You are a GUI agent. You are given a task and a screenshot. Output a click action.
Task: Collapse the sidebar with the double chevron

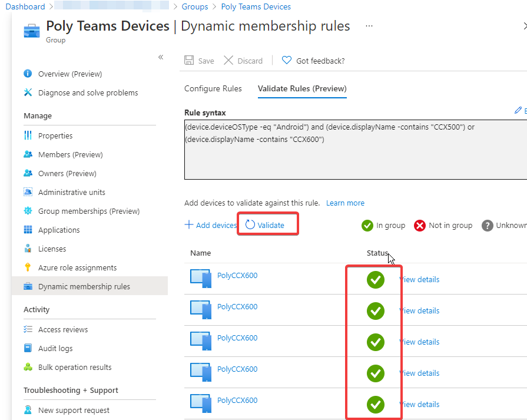pos(161,57)
